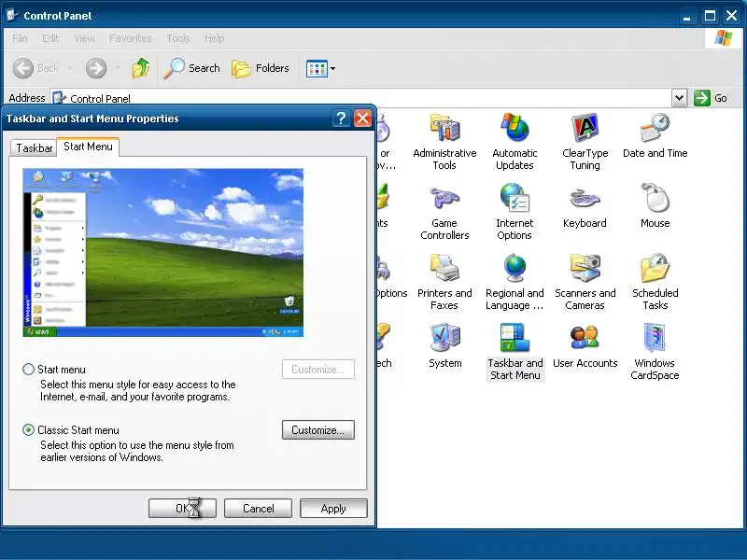
Task: Click the Search toolbar button
Action: 192,68
